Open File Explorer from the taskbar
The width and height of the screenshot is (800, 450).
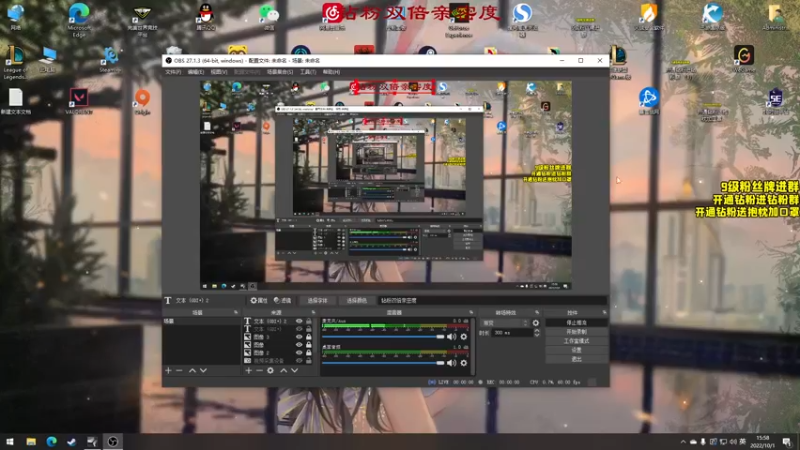tap(31, 441)
